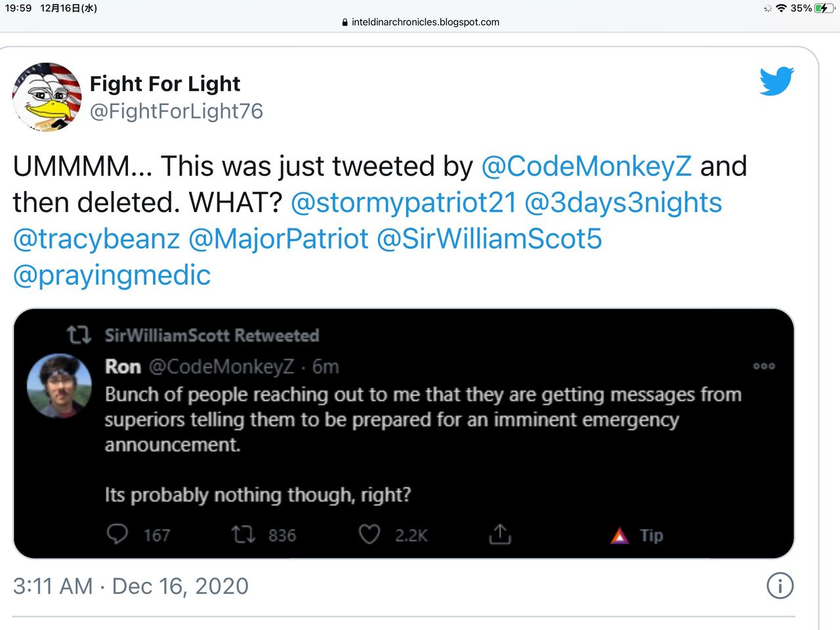Open the @prayingmedic mention link
The image size is (840, 630).
112,275
